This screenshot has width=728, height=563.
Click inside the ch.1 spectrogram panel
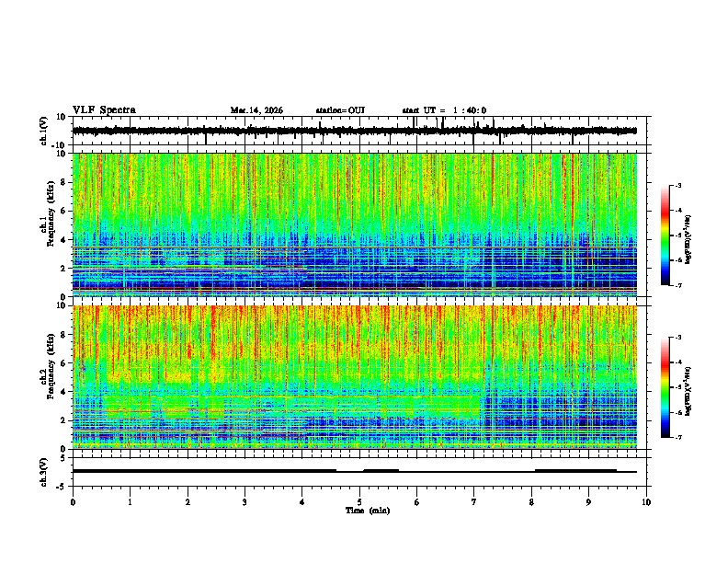pos(355,224)
